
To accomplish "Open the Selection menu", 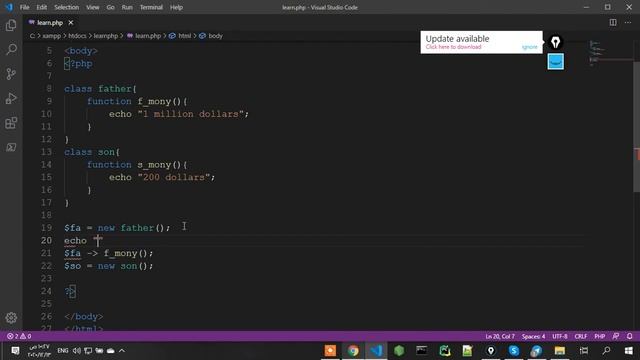I will [67, 7].
